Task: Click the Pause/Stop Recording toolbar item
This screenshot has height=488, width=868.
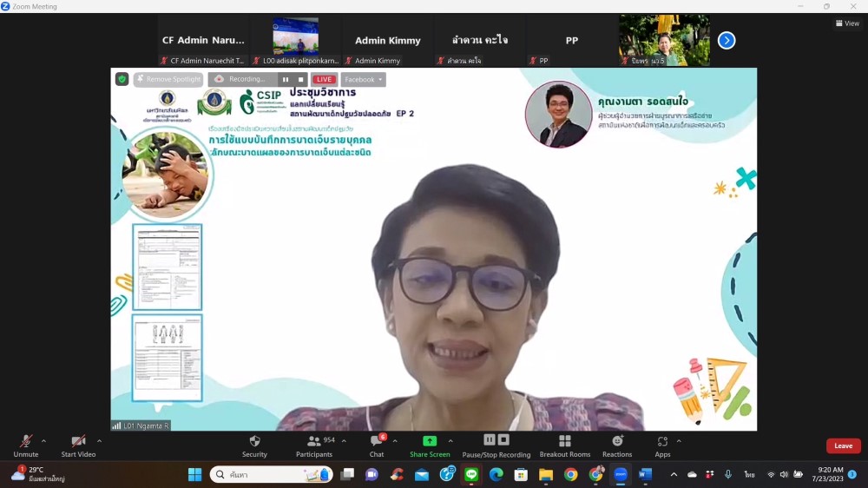Action: click(496, 445)
